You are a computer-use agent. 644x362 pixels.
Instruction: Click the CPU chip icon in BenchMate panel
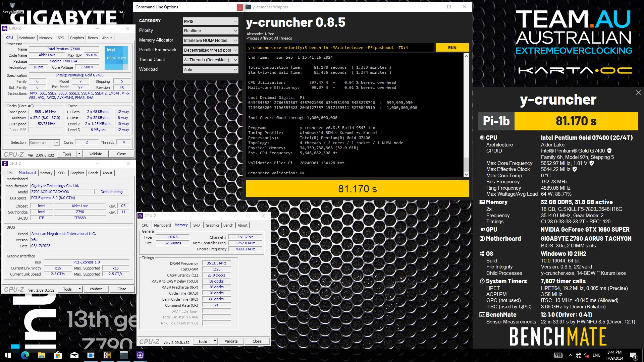[482, 137]
